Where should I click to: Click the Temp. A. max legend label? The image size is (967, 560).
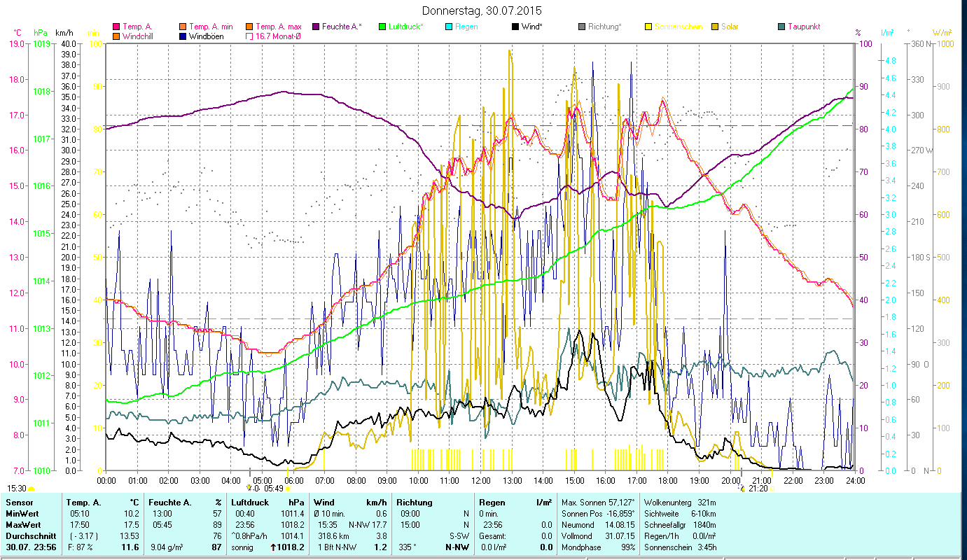click(279, 27)
